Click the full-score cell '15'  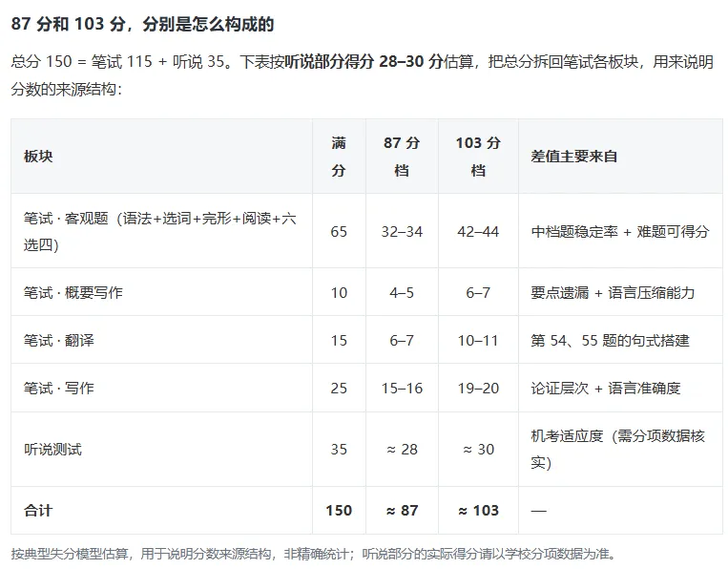[x=339, y=341]
